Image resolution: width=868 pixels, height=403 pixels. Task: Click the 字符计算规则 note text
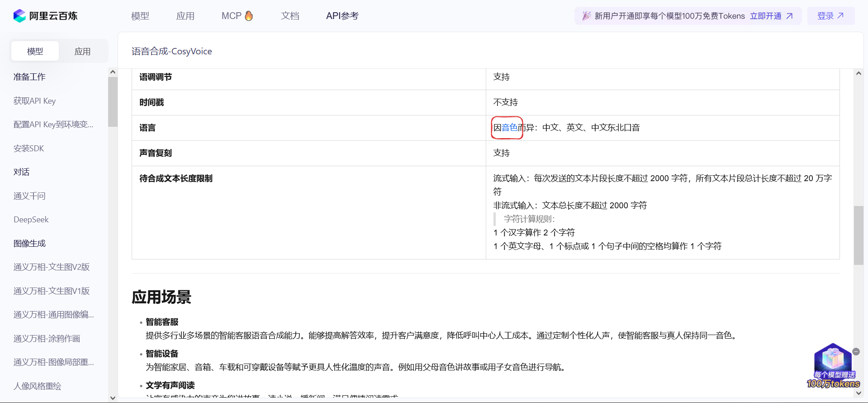tap(529, 219)
